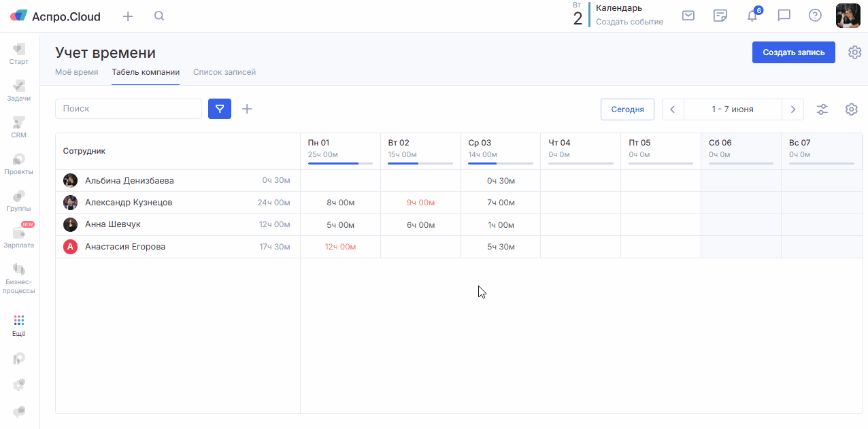
Task: Click the Сб 06 column header
Action: 741,151
